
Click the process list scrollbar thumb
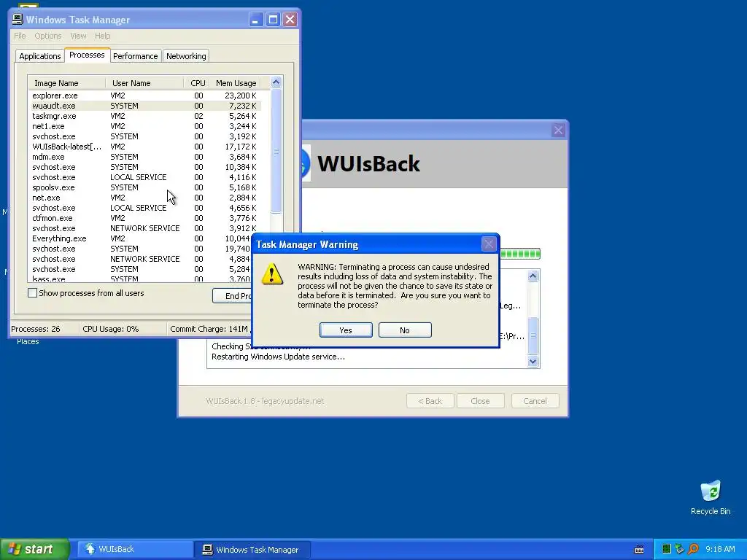point(276,152)
